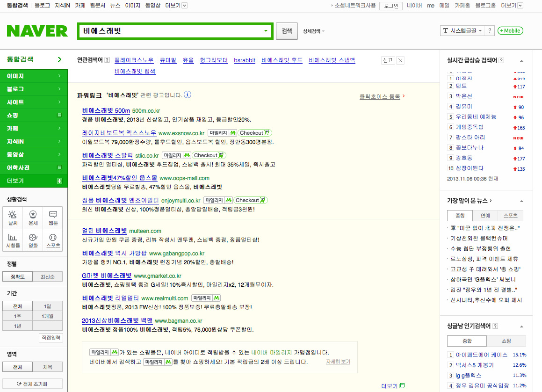The width and height of the screenshot is (542, 392).
Task: Select 정확도 sort option
Action: click(x=18, y=276)
